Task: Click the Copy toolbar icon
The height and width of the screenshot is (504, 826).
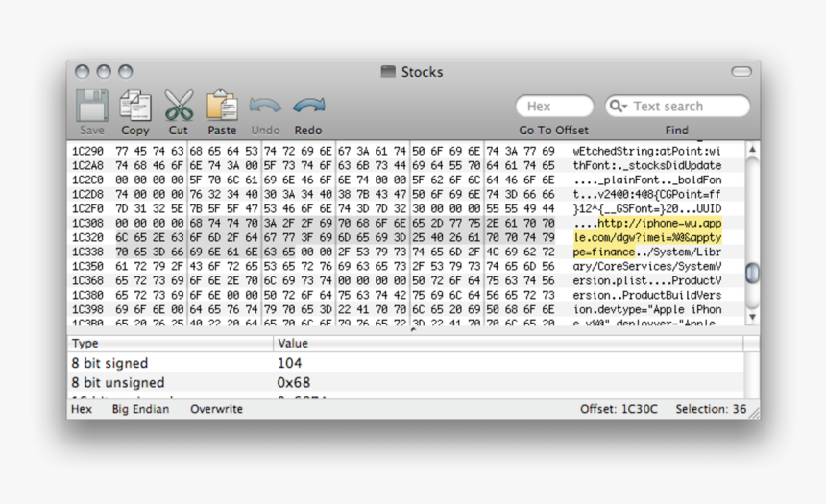Action: [135, 106]
